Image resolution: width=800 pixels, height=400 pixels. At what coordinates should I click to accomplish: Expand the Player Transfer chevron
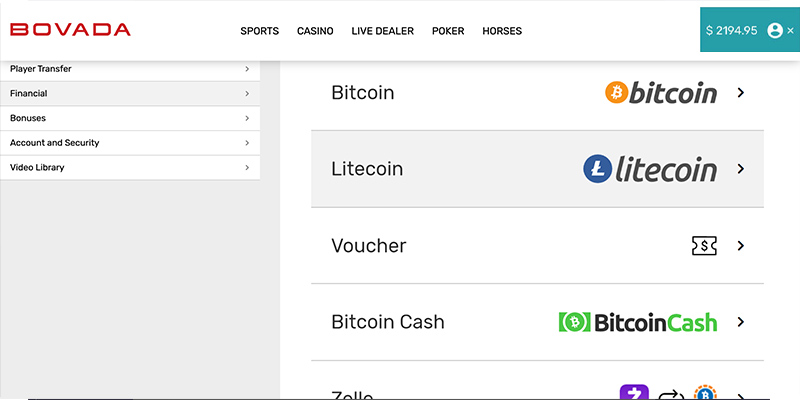click(247, 69)
